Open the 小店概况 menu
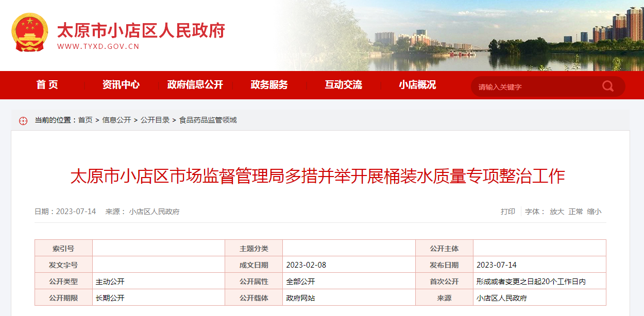 [417, 85]
